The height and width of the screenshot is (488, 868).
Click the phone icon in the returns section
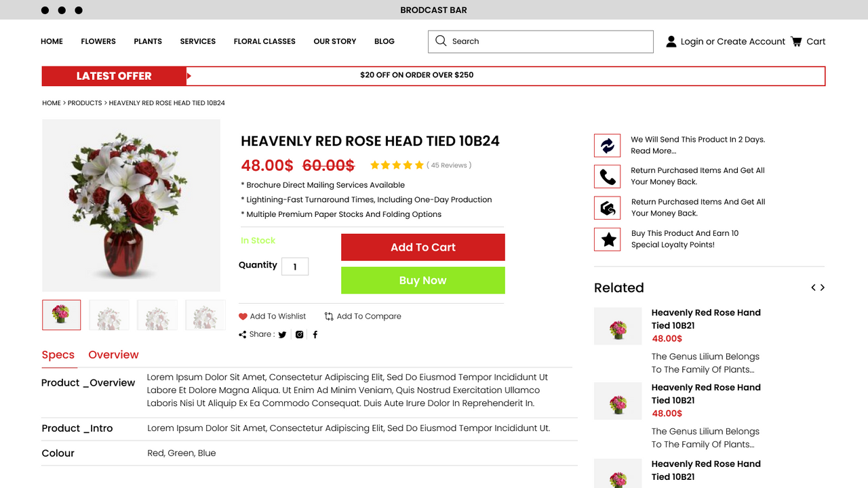607,176
